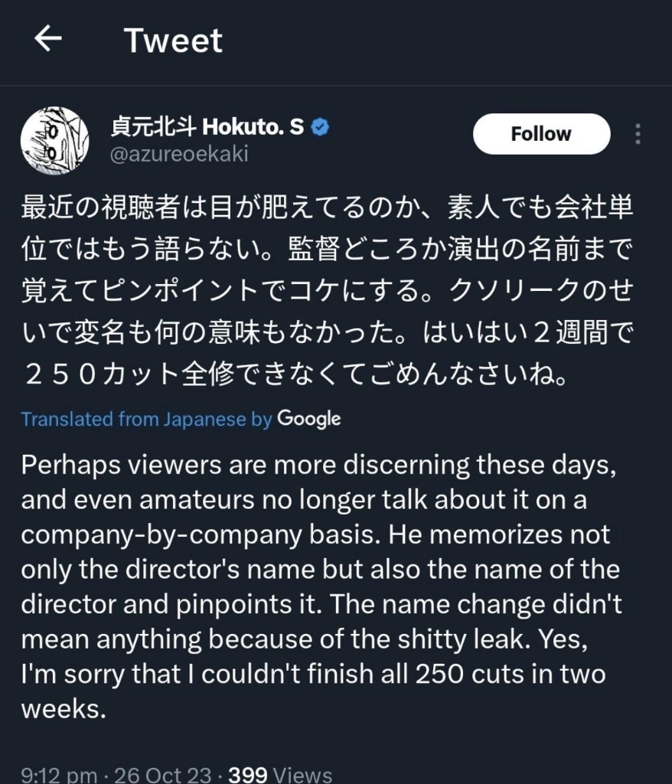Image resolution: width=672 pixels, height=784 pixels.
Task: Click "Translated from Japanese by" label
Action: click(x=146, y=420)
